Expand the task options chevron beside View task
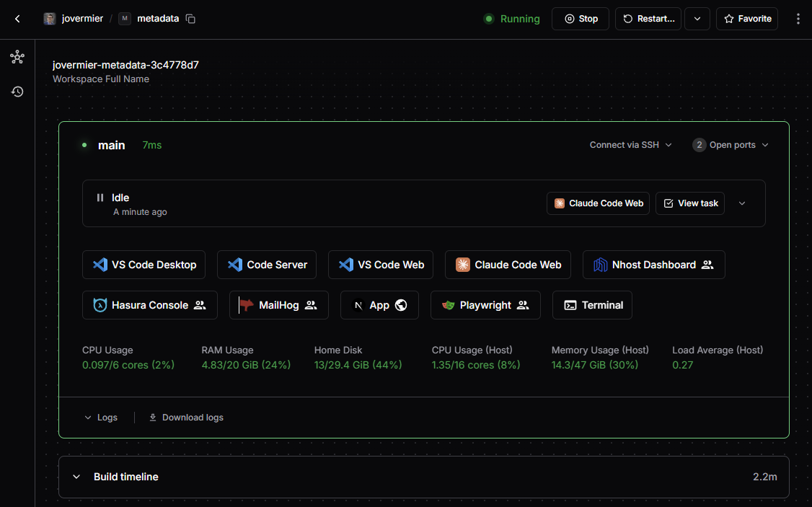 tap(742, 203)
